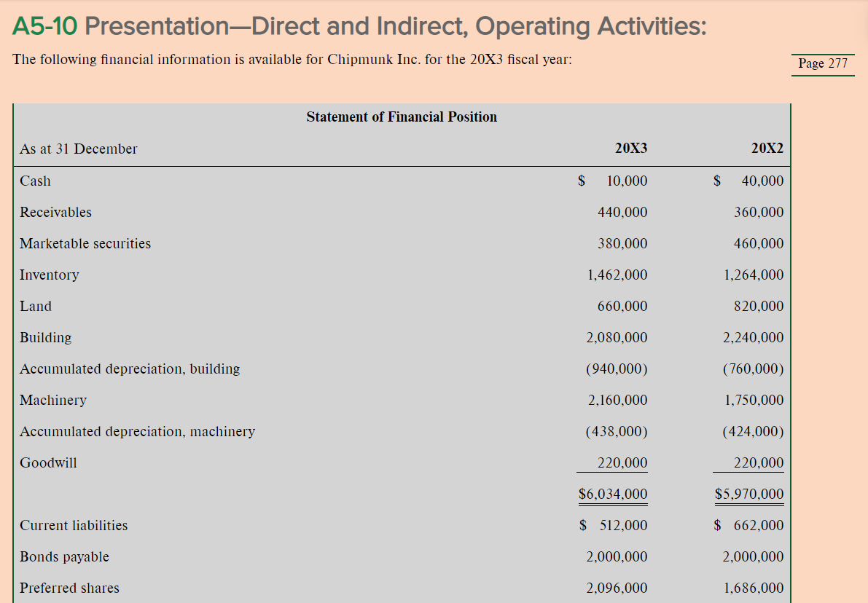Click Bonds payable label

(x=64, y=556)
